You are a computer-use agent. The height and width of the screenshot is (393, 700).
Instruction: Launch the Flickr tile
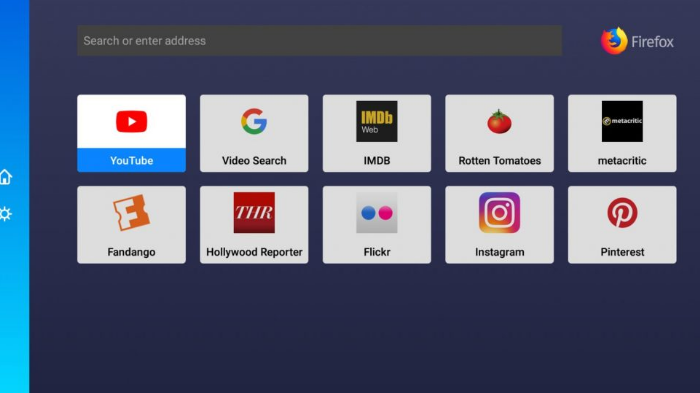coord(377,225)
